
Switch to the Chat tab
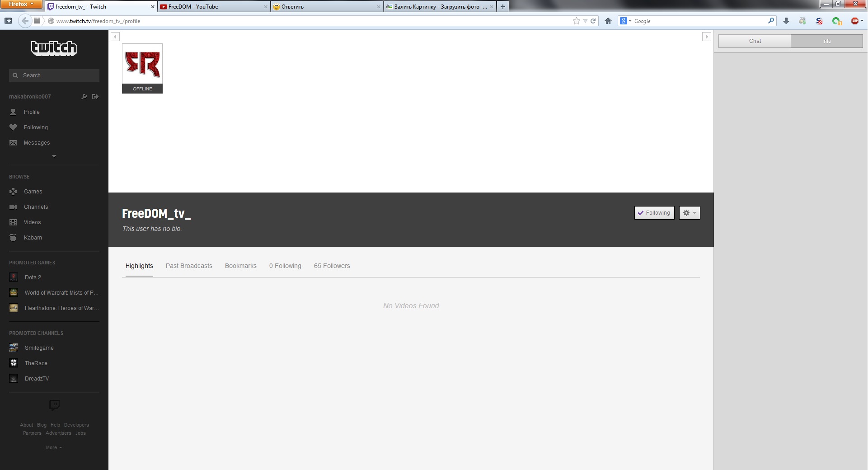coord(755,41)
